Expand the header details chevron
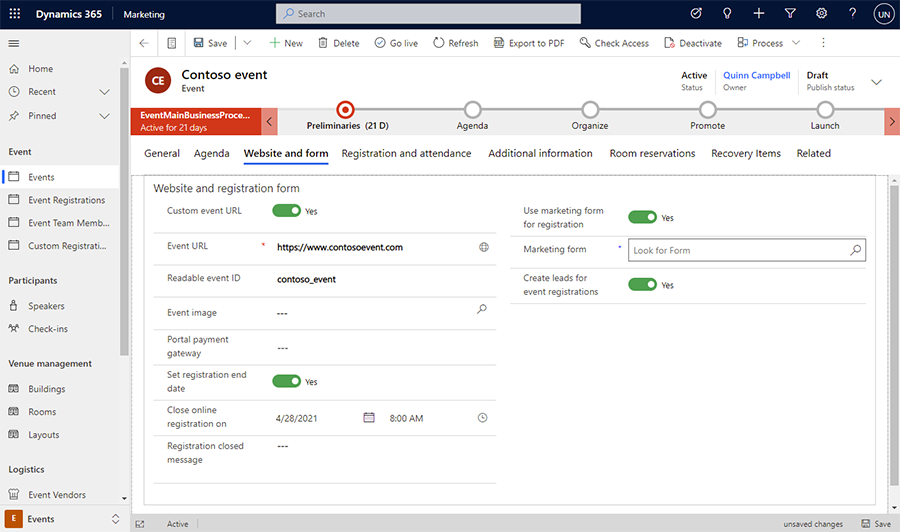 click(x=877, y=82)
